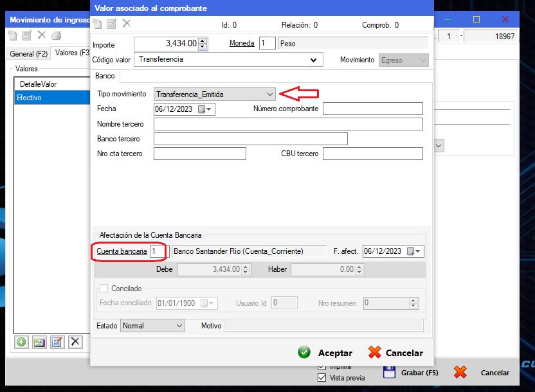Click the Moneda code field
Image resolution: width=535 pixels, height=392 pixels.
(x=267, y=43)
